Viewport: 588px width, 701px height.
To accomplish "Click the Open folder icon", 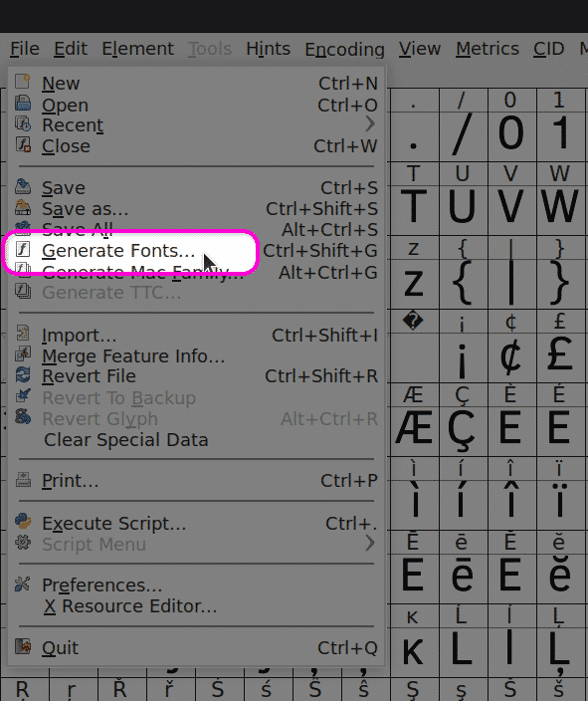I will 22,104.
